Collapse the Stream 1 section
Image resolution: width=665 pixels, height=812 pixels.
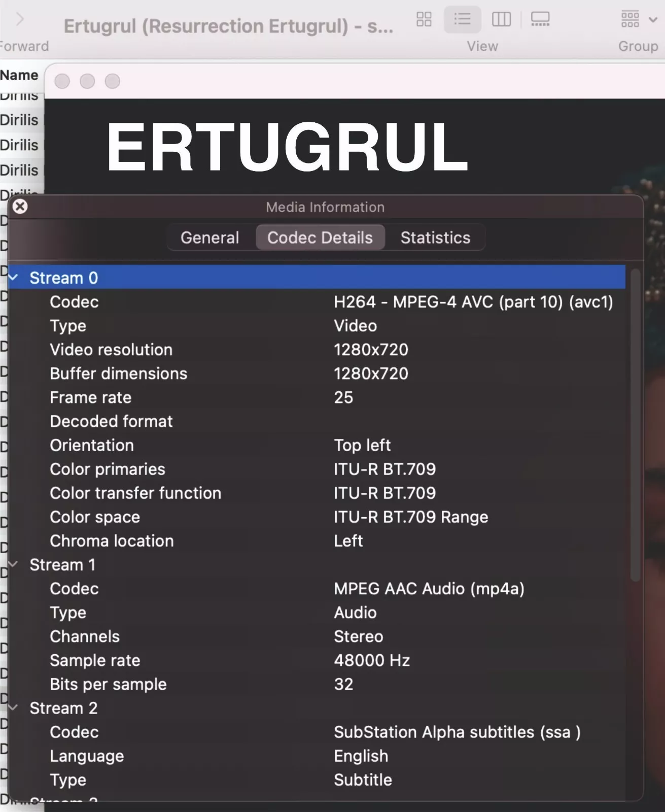coord(14,564)
